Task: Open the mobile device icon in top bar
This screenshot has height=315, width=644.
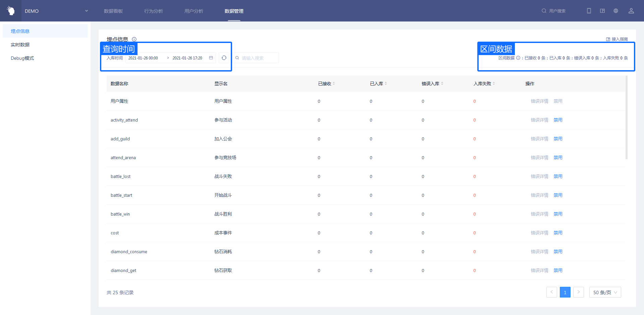Action: pyautogui.click(x=589, y=11)
